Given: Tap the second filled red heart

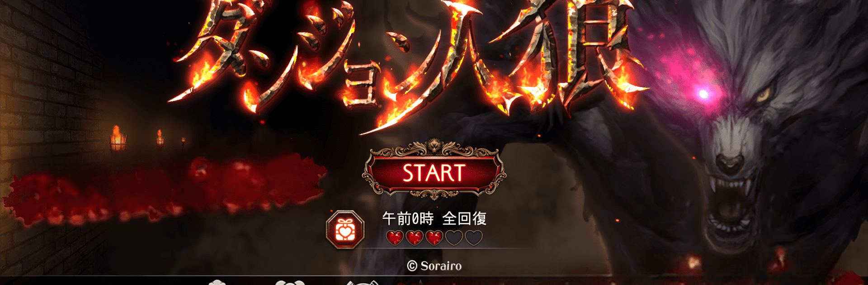Looking at the screenshot, I should click(x=415, y=237).
